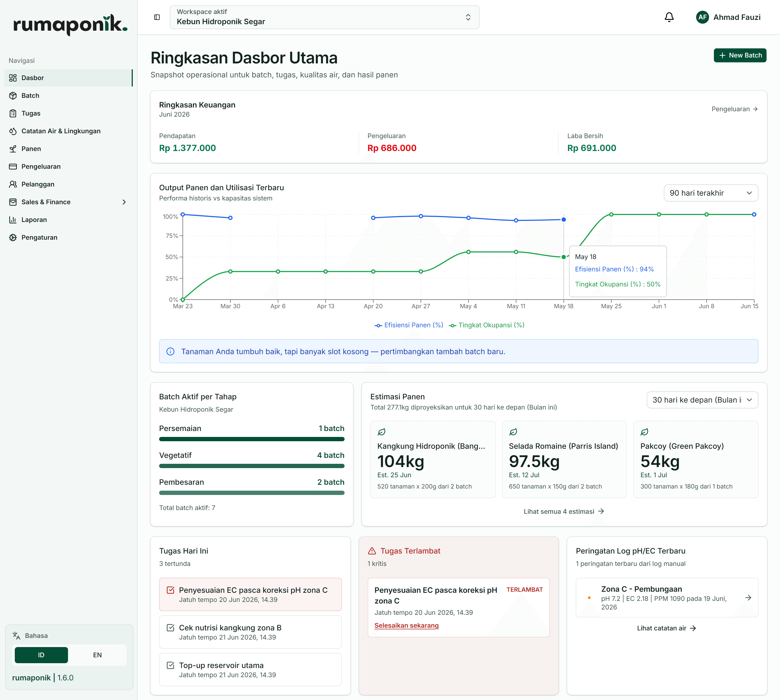
Task: Click the New Batch button
Action: [740, 55]
